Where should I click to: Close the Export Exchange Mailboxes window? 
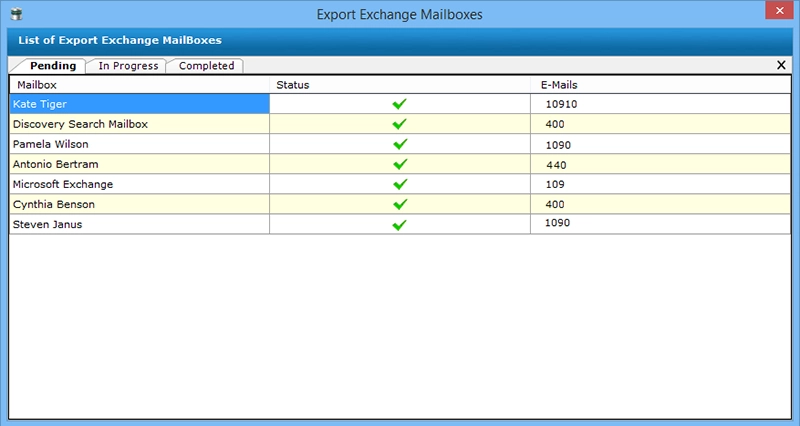779,10
